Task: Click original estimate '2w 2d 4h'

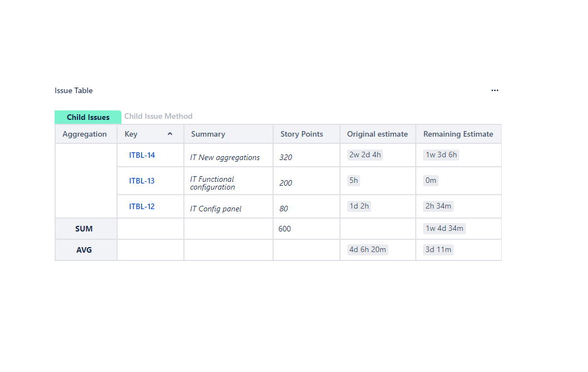Action: [365, 154]
